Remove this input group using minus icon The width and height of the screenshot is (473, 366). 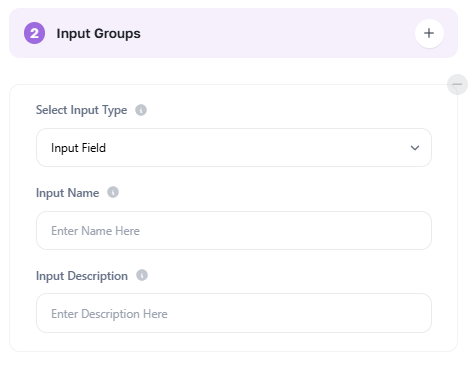(x=457, y=84)
